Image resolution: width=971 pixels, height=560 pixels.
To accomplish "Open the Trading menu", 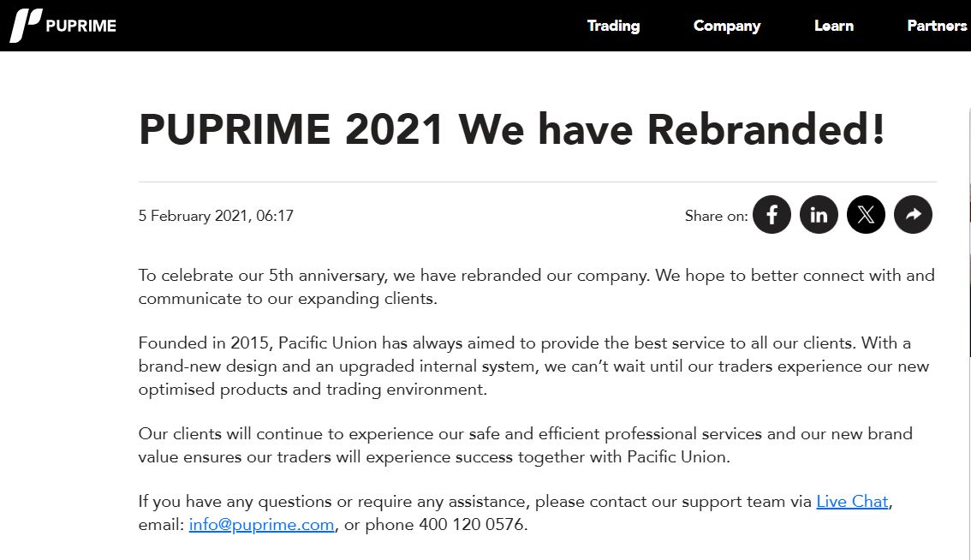I will pyautogui.click(x=613, y=26).
